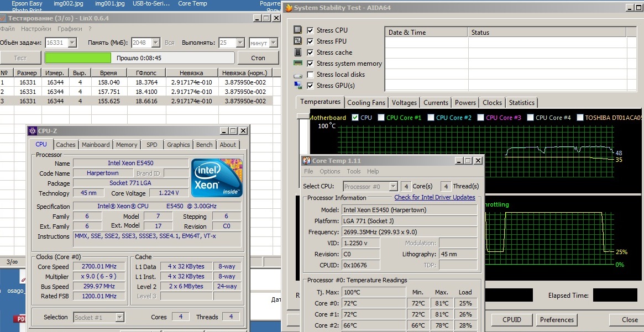Click the LinX title bar icon
Viewport: 644px width, 332px height.
click(2, 18)
